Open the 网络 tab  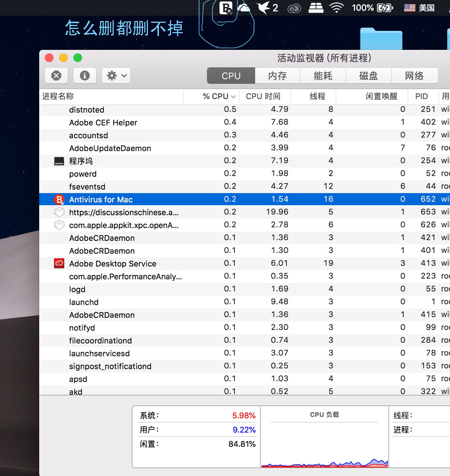point(414,76)
